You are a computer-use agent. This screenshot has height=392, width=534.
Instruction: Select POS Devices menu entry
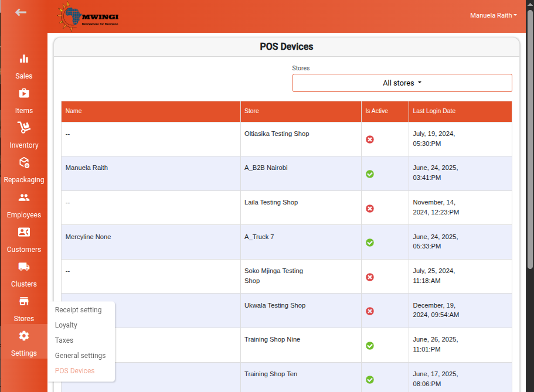pos(74,370)
